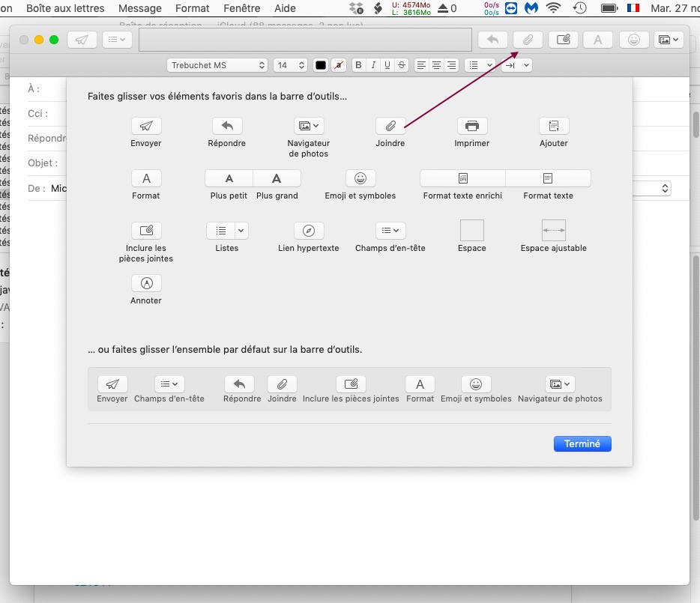
Task: Click the Lien hypertexte compass icon
Action: (309, 231)
